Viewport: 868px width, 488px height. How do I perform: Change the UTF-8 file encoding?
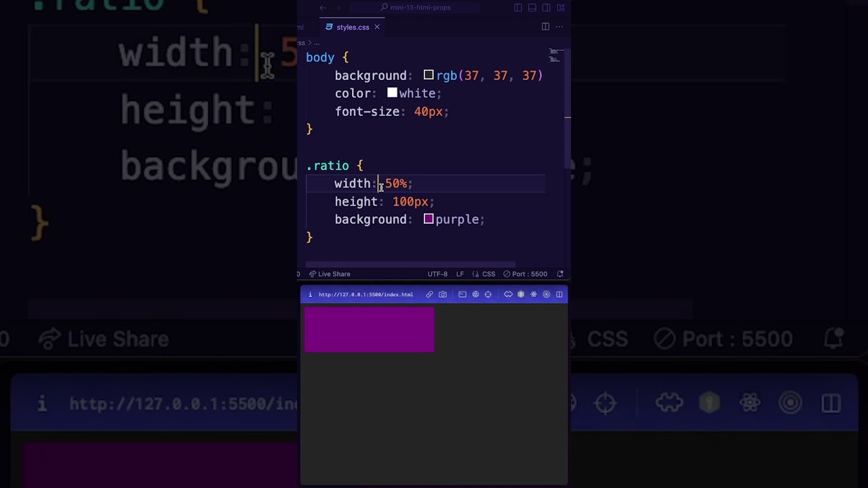pos(437,274)
